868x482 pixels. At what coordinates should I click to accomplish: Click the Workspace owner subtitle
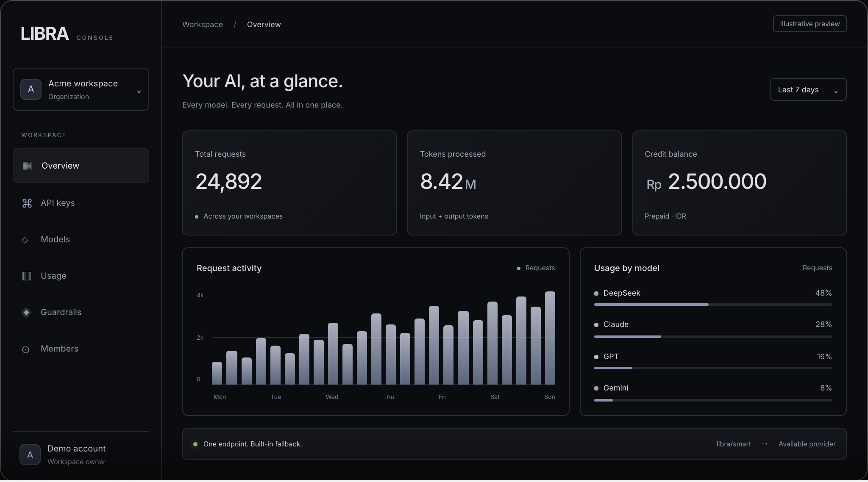pyautogui.click(x=76, y=462)
